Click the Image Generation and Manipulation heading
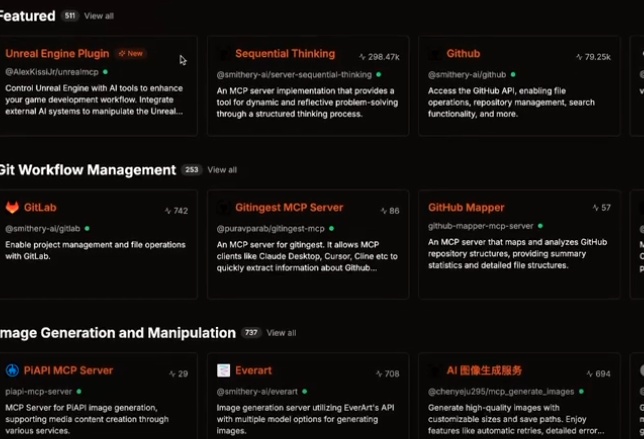 [x=118, y=333]
